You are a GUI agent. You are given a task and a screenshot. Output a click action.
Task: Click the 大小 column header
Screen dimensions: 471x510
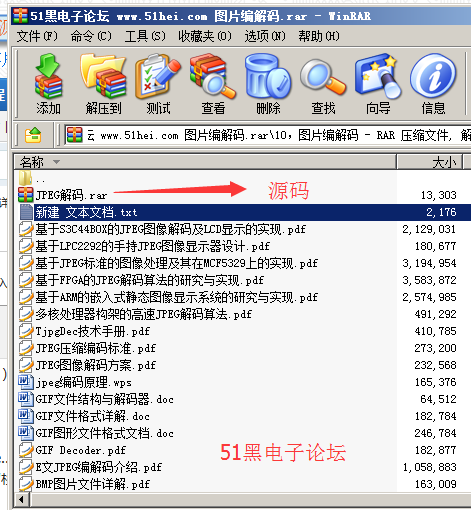tap(429, 162)
